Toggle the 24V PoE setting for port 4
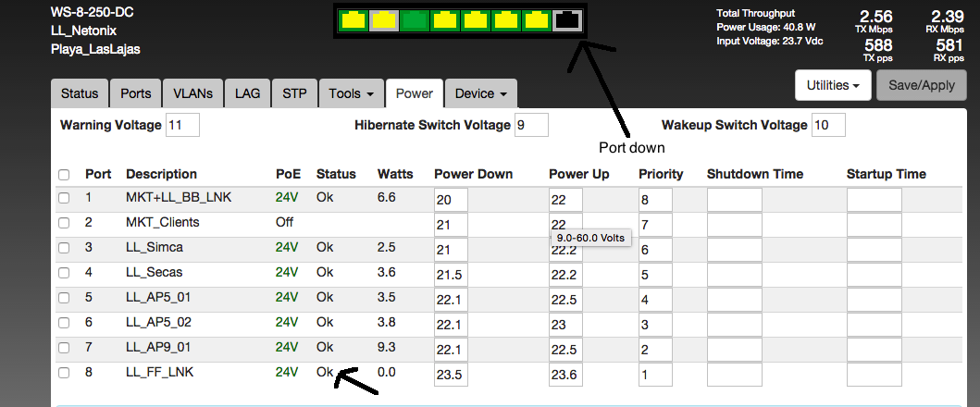This screenshot has width=980, height=407. 287,273
